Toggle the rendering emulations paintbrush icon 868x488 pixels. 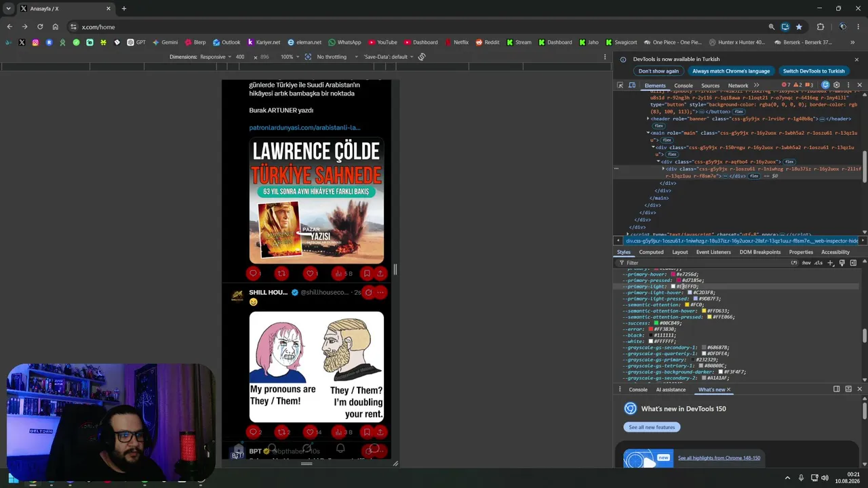point(842,263)
